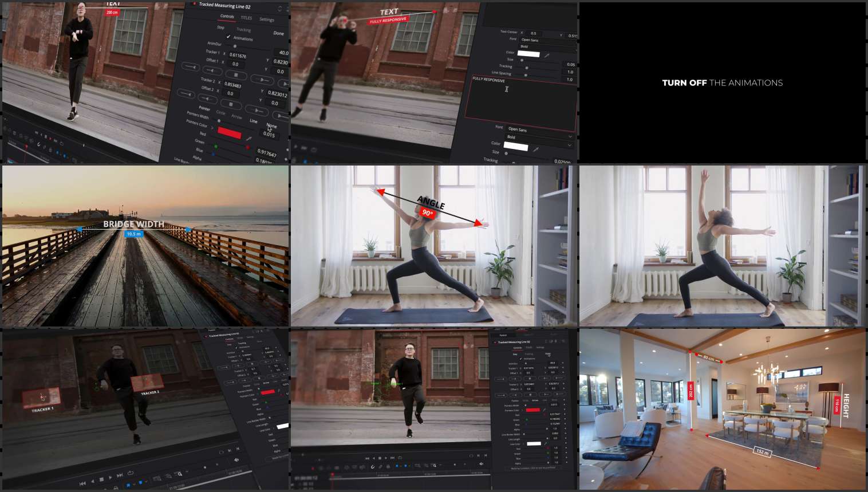Click Tracker 2 Y field showing 0.823012
Viewport: 868px width, 492px height.
coord(278,93)
